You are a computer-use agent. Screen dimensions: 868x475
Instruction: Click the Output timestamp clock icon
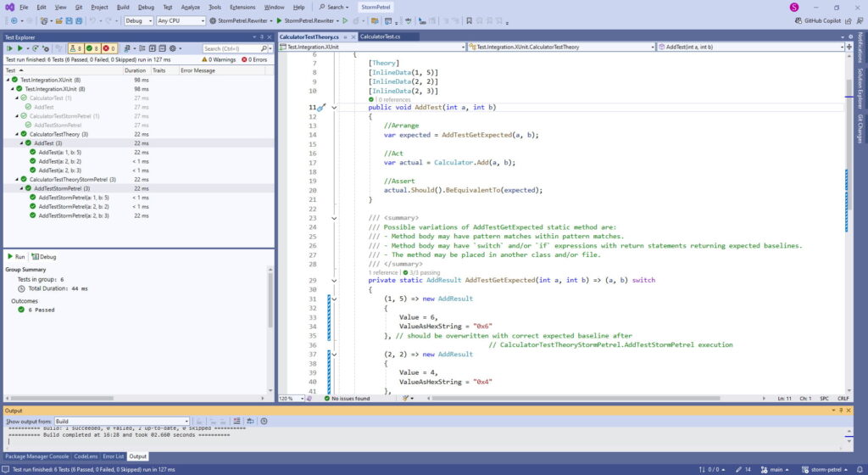[264, 421]
